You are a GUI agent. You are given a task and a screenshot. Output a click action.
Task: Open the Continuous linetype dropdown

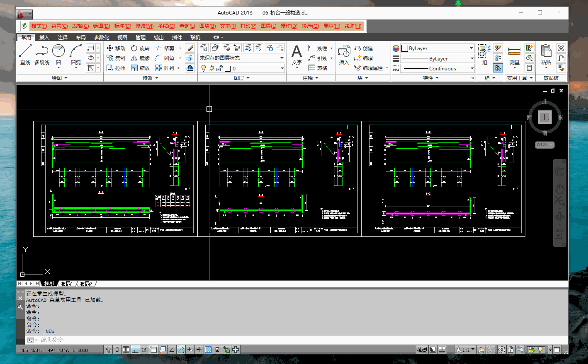438,69
